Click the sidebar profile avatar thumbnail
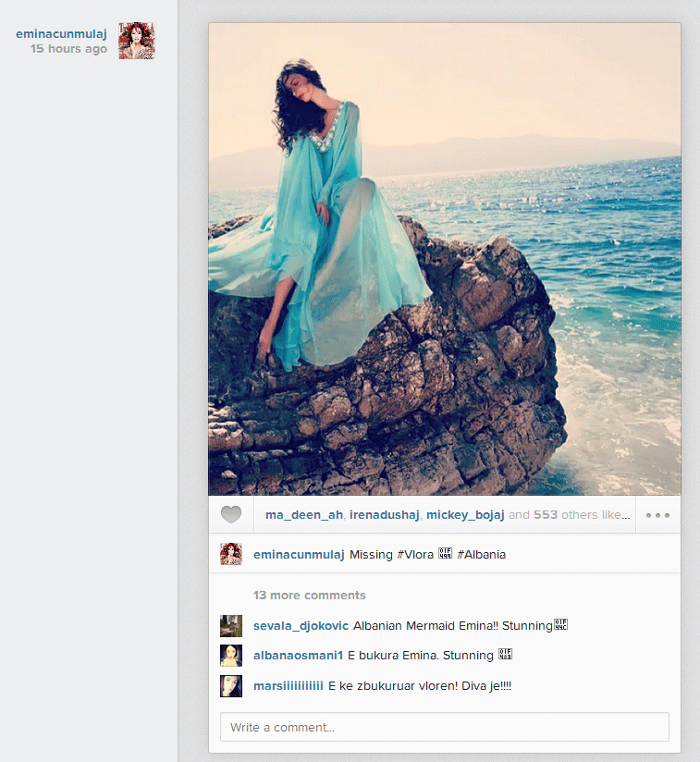Screen dimensions: 700x762 (x=137, y=41)
